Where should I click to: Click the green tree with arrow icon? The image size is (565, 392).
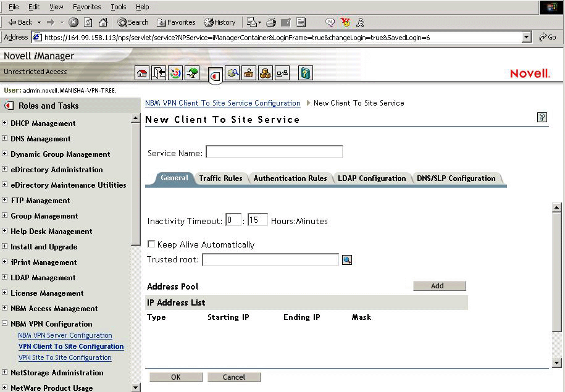[192, 73]
